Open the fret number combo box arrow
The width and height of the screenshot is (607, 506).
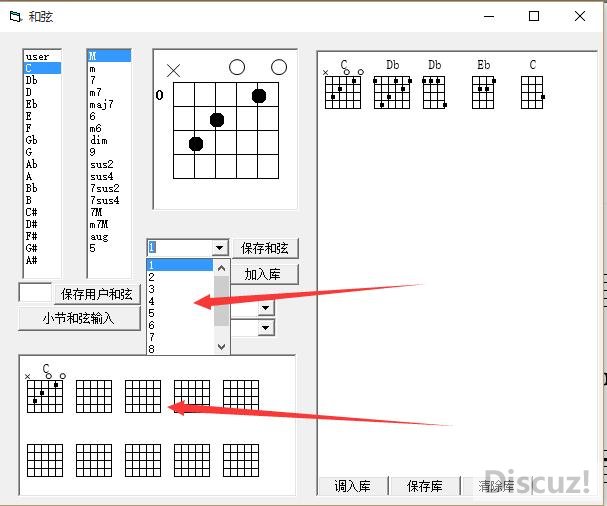(220, 248)
